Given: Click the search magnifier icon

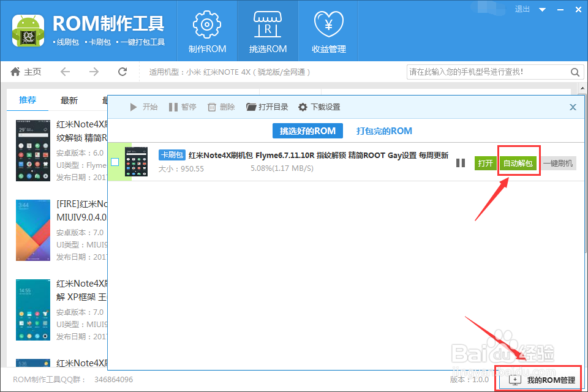Looking at the screenshot, I should (575, 72).
